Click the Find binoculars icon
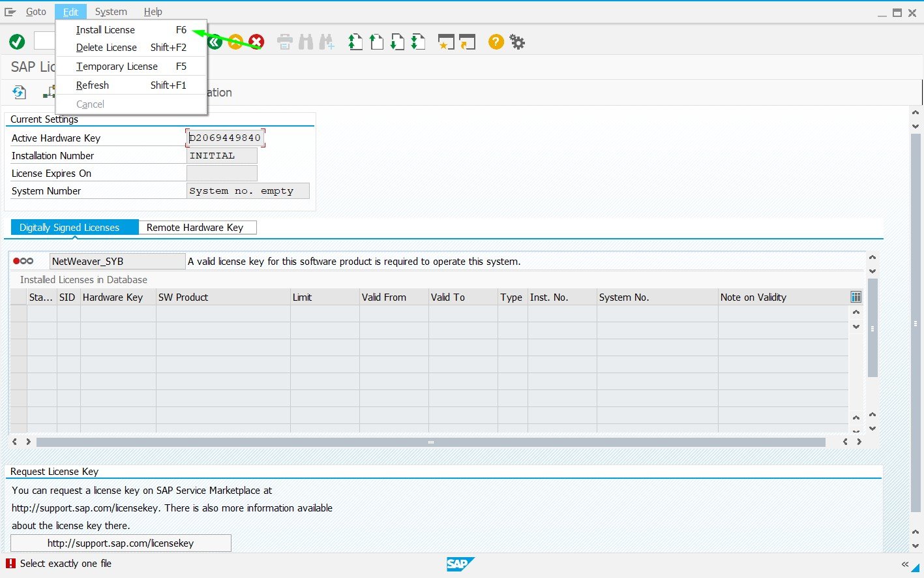The width and height of the screenshot is (924, 578). (x=306, y=42)
